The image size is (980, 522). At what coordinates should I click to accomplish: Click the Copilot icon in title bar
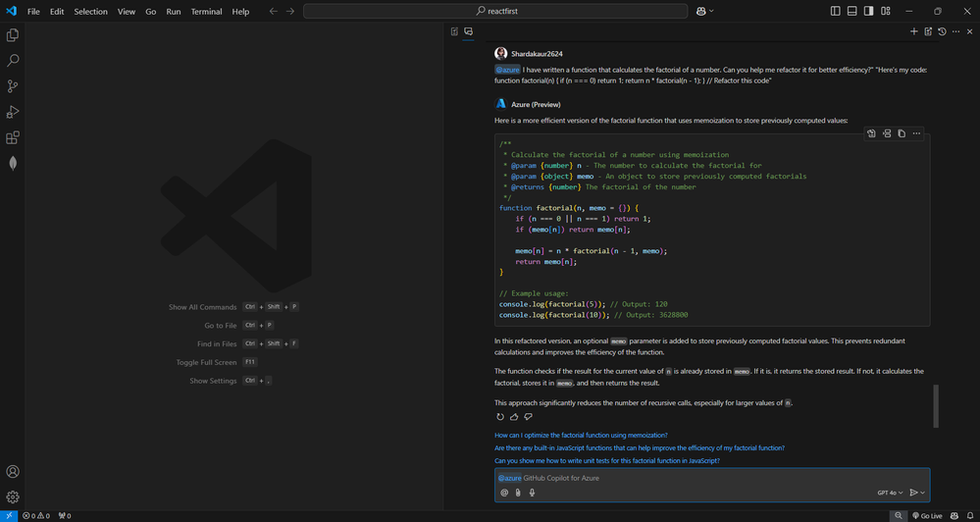pyautogui.click(x=701, y=11)
